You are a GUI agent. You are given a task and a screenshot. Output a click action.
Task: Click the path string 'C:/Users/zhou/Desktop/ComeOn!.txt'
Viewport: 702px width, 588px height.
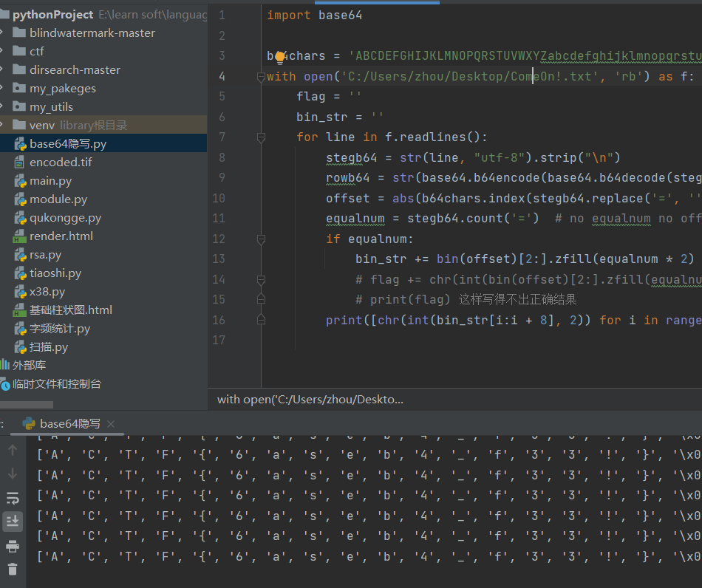click(470, 77)
